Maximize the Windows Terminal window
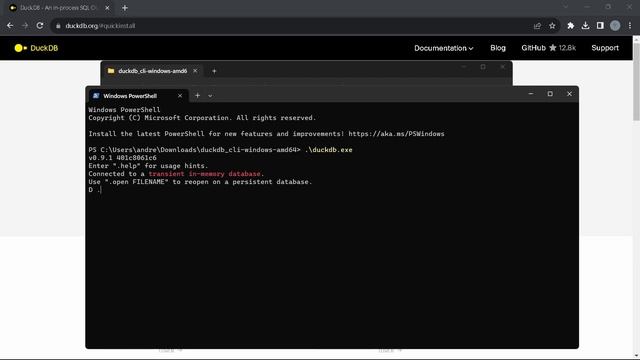Screen dimensions: 640x360 [550, 94]
